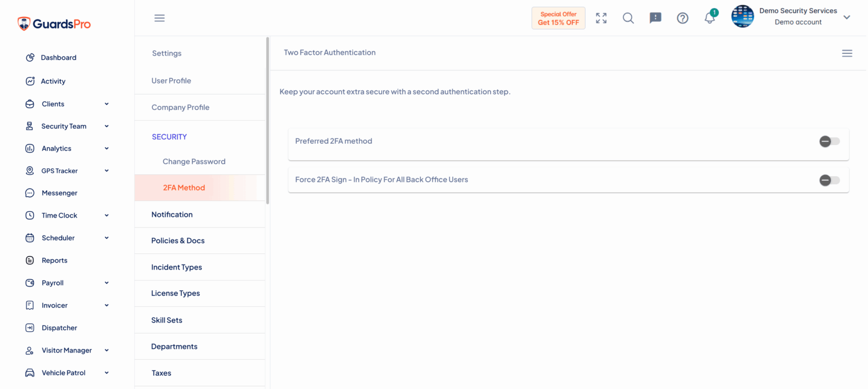
Task: Open the Demo Security Services account dropdown
Action: click(x=846, y=17)
